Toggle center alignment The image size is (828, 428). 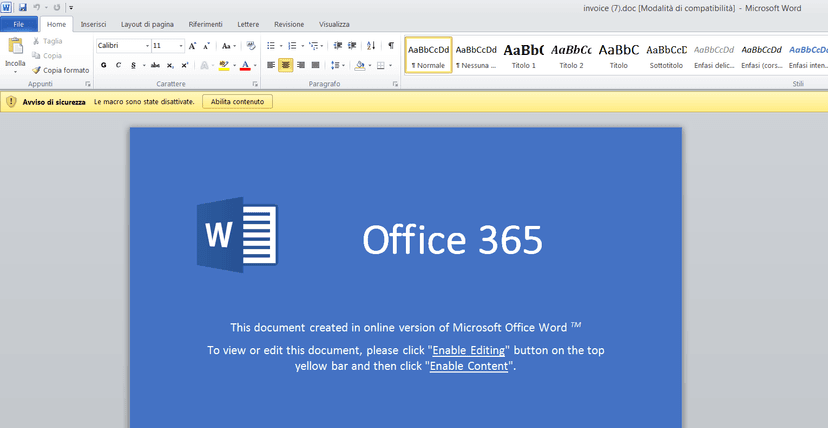pos(286,65)
